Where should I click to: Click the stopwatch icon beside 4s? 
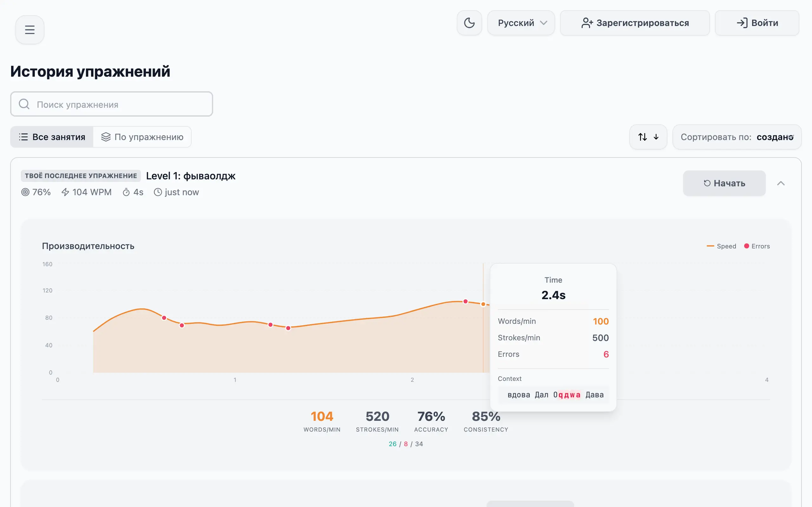click(x=126, y=192)
